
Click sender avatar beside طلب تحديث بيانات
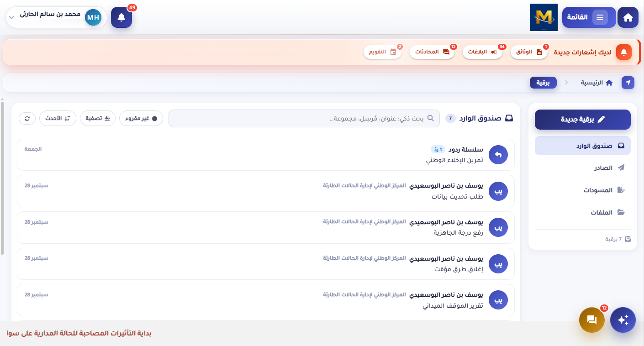498,191
